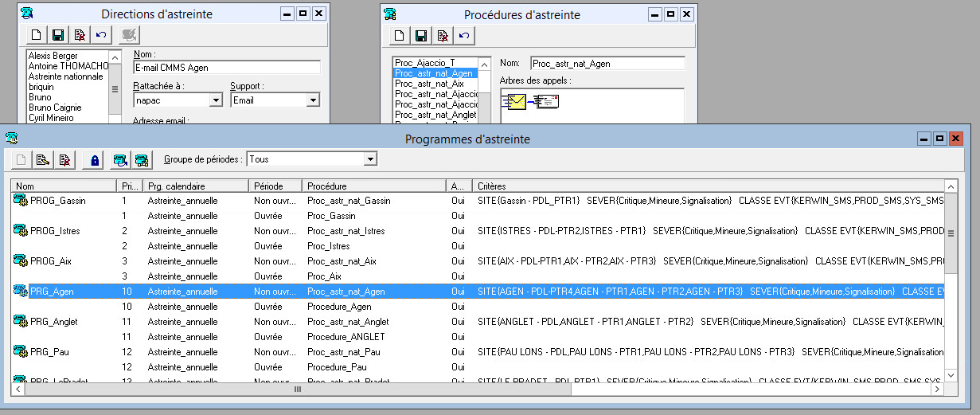Open the Groupe de périodes dropdown
Screen dimensions: 980x415
coord(369,159)
